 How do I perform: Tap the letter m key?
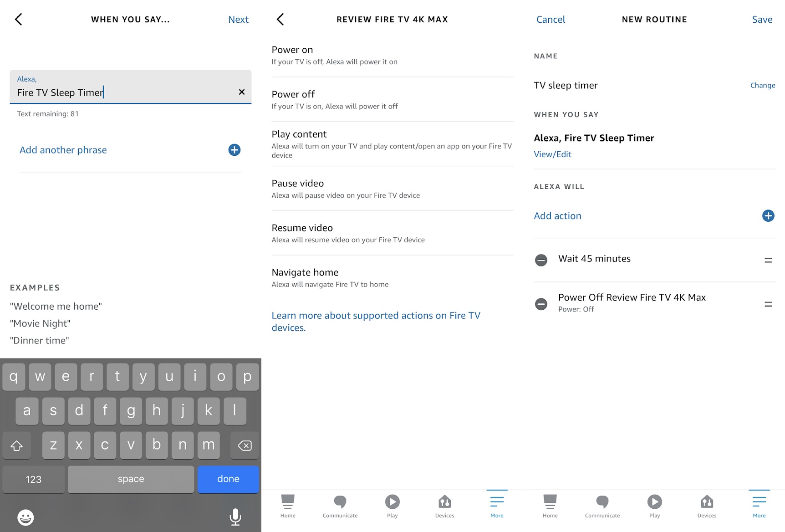pyautogui.click(x=209, y=445)
